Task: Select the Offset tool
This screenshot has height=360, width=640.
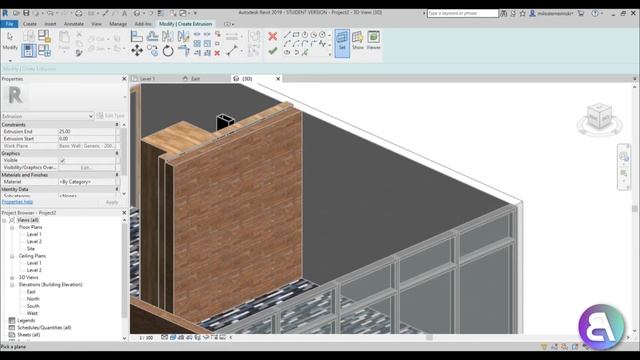Action: tap(152, 37)
